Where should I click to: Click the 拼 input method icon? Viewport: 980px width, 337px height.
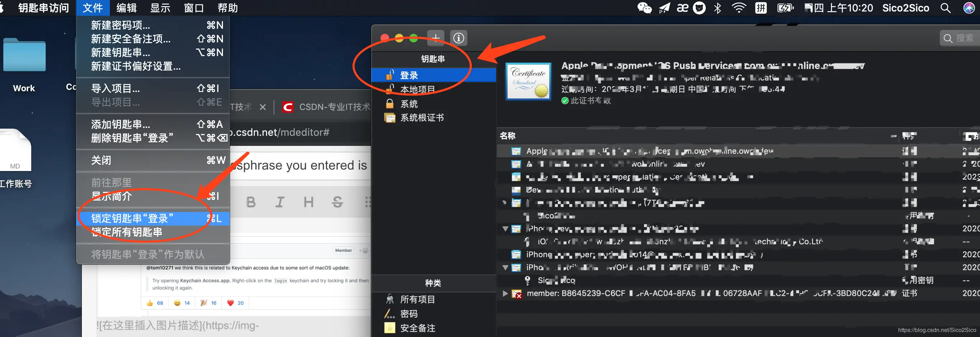[x=761, y=8]
